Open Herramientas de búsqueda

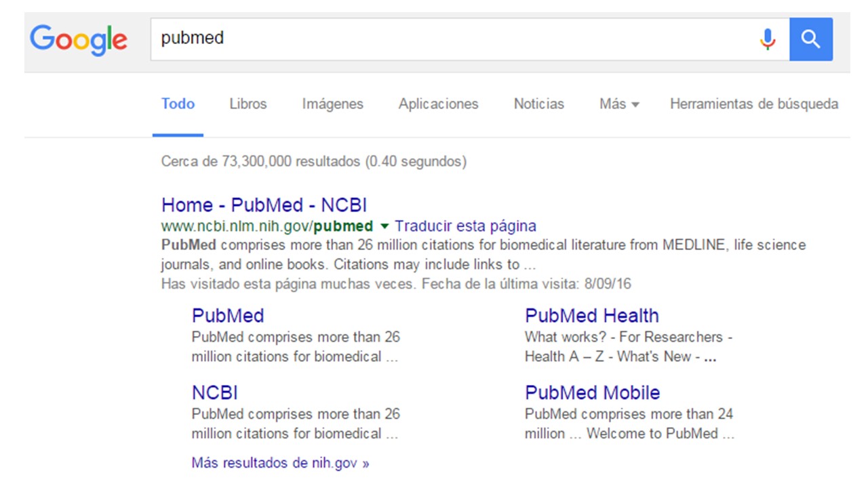(x=754, y=104)
